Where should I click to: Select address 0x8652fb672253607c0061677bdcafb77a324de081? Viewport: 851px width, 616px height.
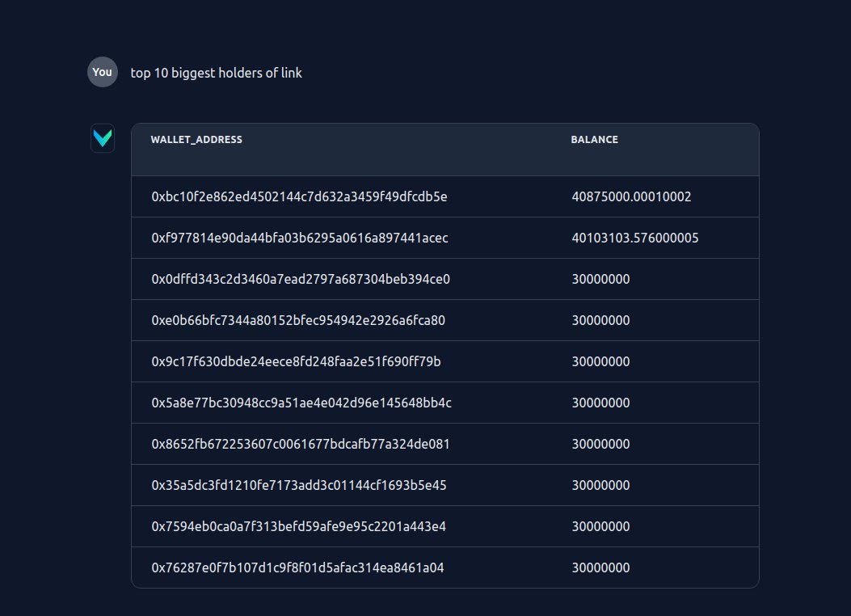[x=301, y=444]
